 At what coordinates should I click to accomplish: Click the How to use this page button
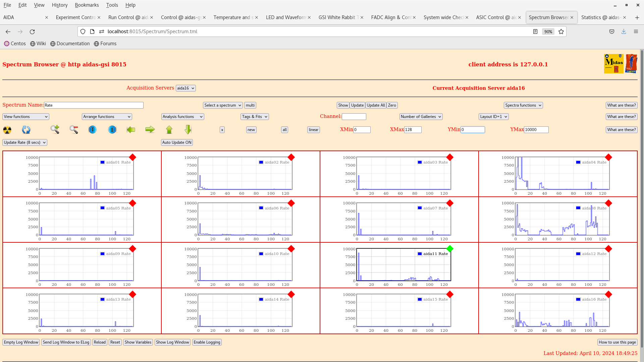click(x=617, y=342)
